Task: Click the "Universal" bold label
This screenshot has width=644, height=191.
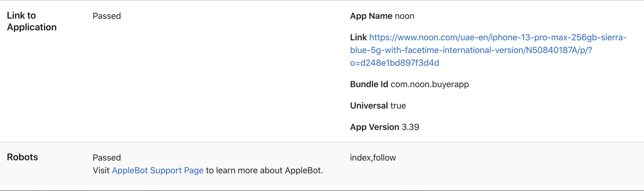Action: tap(369, 106)
